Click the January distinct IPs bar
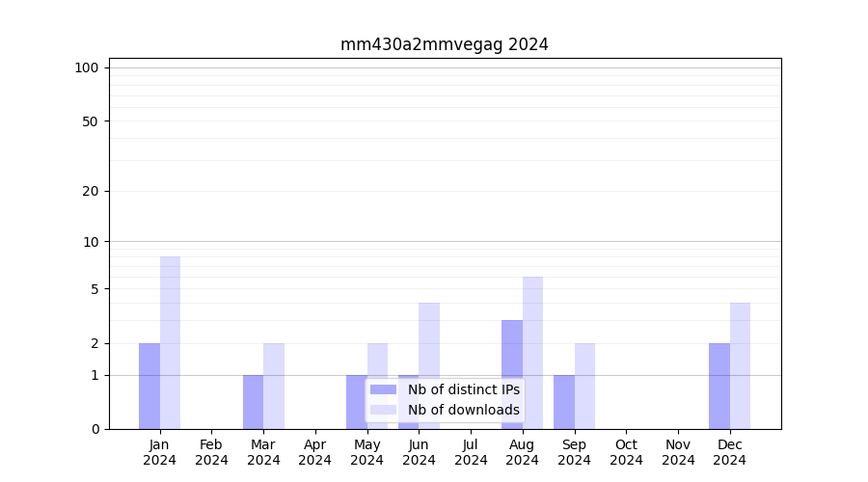Image resolution: width=868 pixels, height=482 pixels. tap(149, 386)
